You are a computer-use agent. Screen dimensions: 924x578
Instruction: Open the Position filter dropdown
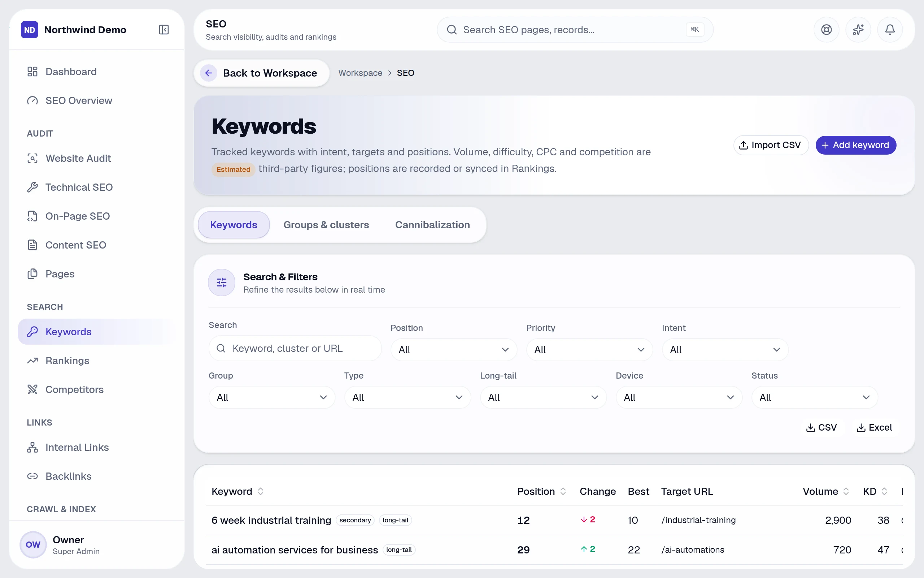pos(454,350)
